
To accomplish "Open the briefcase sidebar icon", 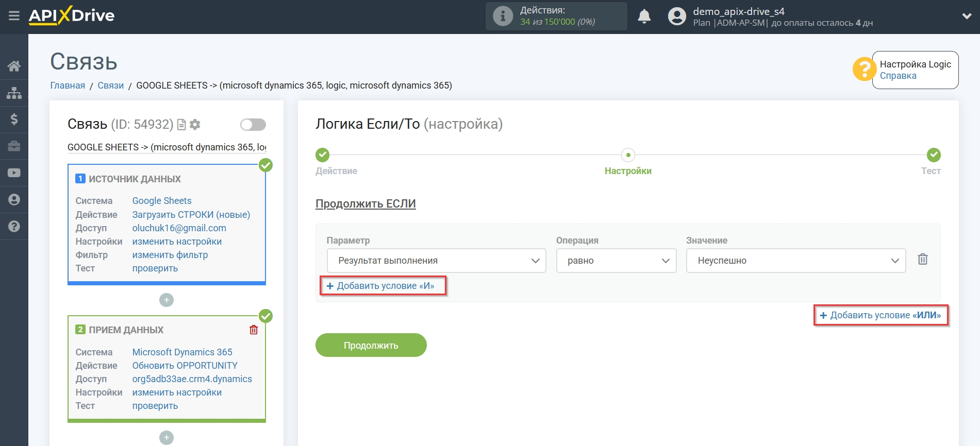I will (14, 146).
